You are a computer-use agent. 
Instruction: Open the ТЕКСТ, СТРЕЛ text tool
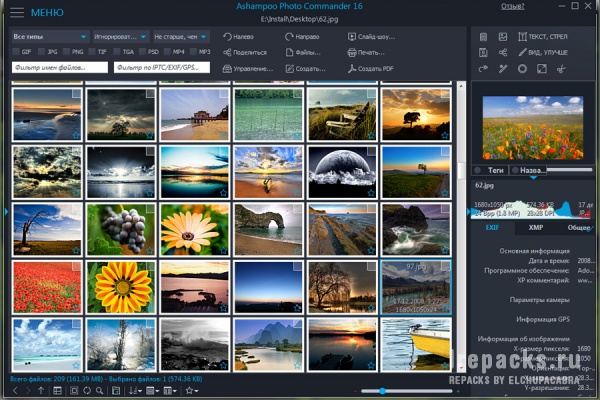[543, 37]
